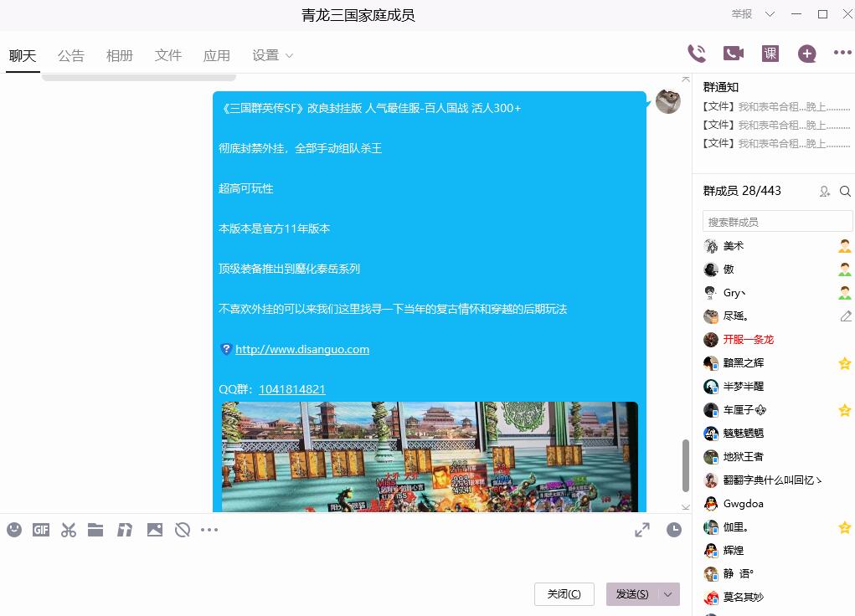Click the 搜索群成员 search field

point(778,222)
